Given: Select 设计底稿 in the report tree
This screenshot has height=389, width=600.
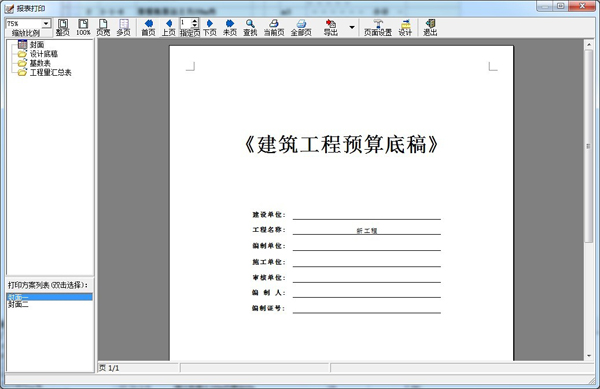Looking at the screenshot, I should (x=44, y=54).
